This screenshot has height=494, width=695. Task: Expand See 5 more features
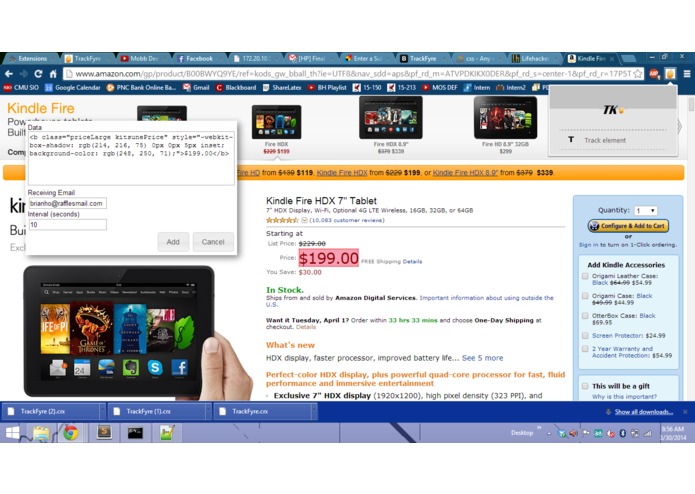tap(482, 358)
